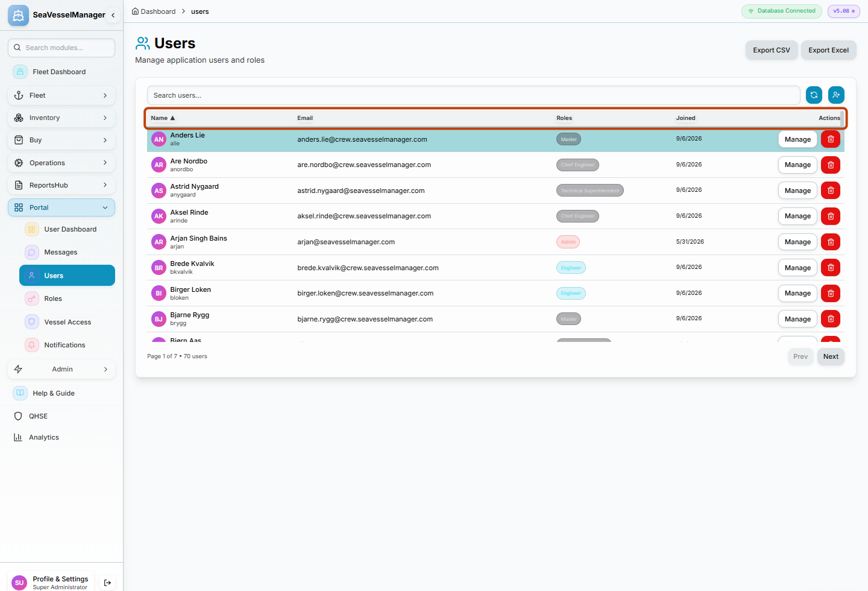Screen dimensions: 868x591
Task: Click the refresh users icon button
Action: pos(814,95)
